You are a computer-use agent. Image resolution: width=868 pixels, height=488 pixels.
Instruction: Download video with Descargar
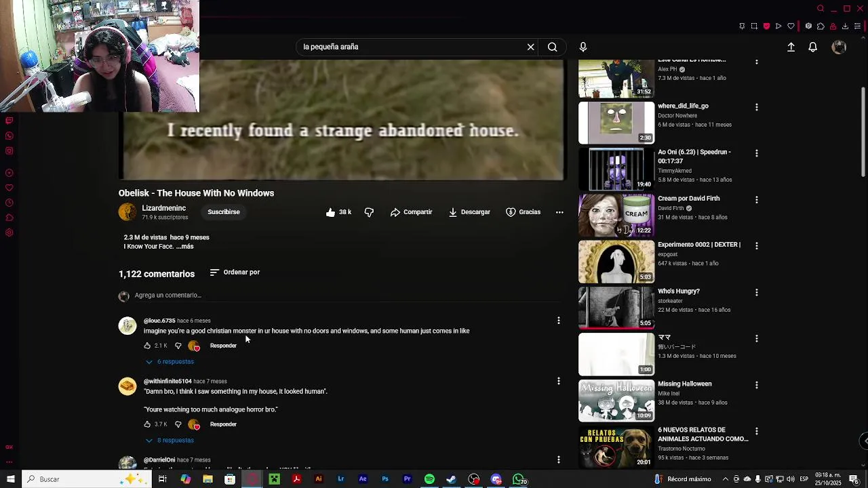coord(469,212)
